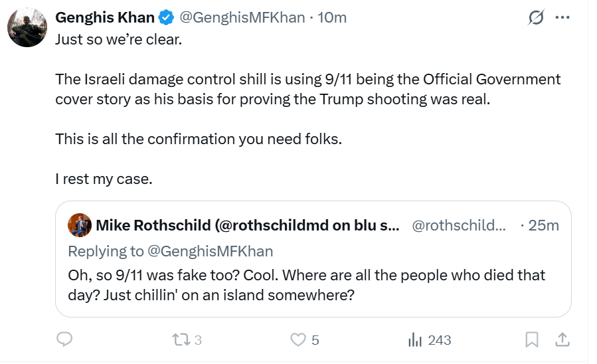The image size is (597, 364).
Task: Select the Mike Rothschild name in quoted post
Action: tap(248, 226)
